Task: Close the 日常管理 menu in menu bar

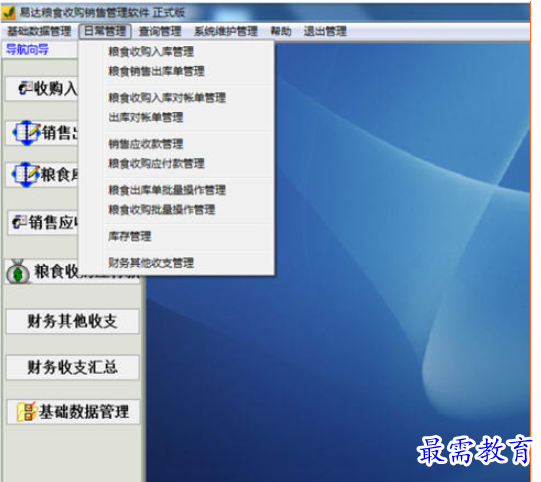Action: [105, 31]
